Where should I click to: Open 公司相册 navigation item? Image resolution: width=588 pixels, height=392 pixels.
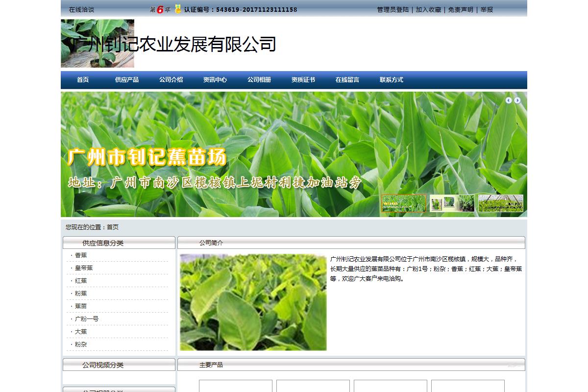pyautogui.click(x=259, y=80)
